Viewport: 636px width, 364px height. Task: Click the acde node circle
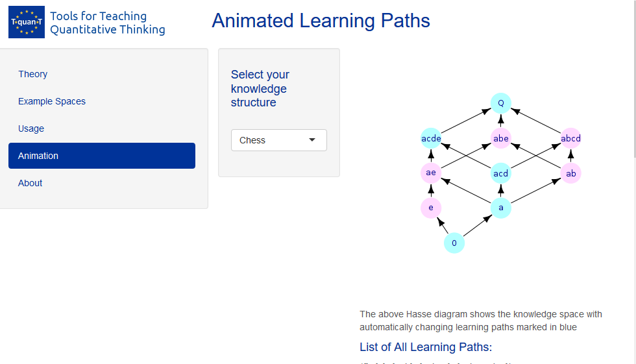pos(431,138)
